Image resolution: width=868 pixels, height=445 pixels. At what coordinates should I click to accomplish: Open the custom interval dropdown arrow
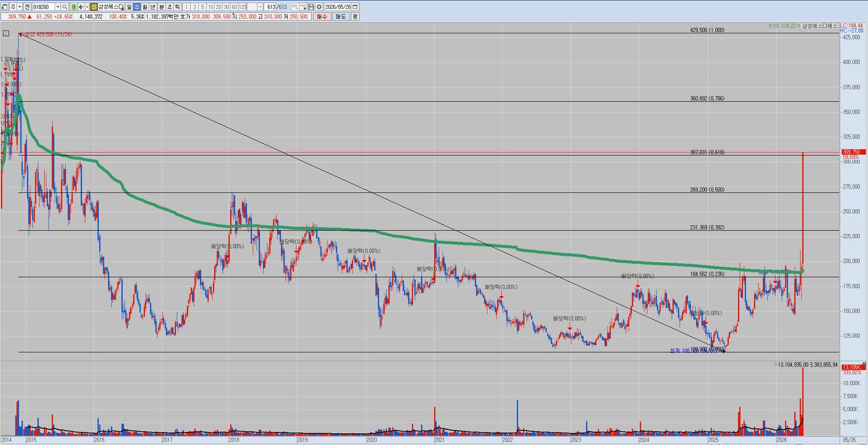(260, 7)
